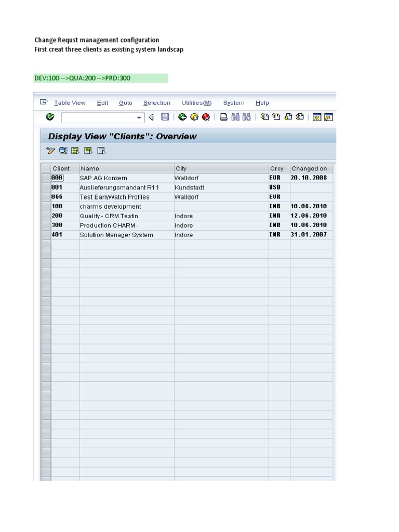Select row of client 000
Viewport: 399px width, 532px height.
(46, 178)
